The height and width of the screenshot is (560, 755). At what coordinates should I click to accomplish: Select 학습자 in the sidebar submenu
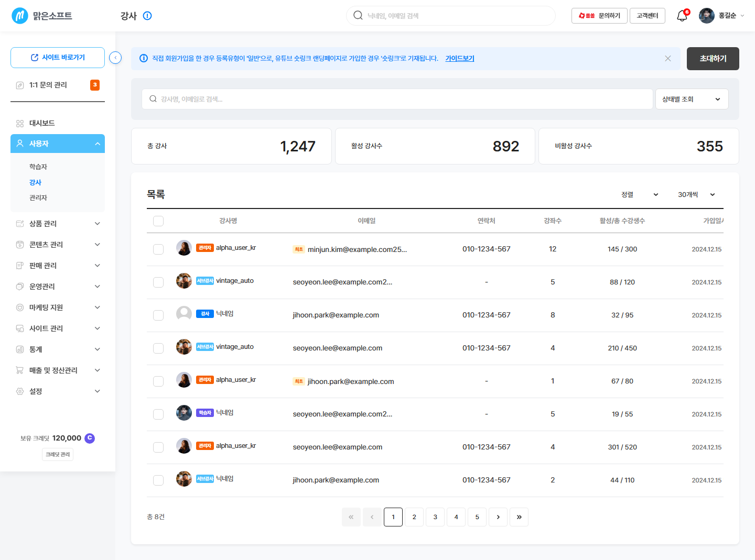click(38, 167)
